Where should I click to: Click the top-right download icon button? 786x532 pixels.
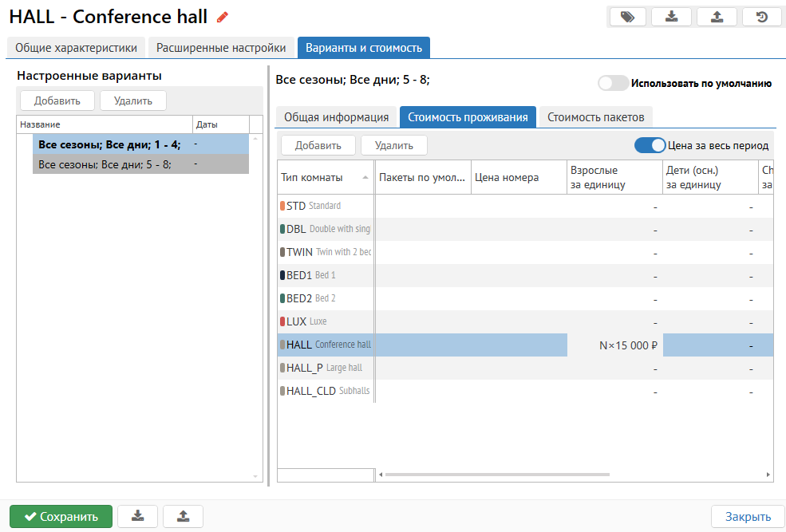[x=672, y=17]
